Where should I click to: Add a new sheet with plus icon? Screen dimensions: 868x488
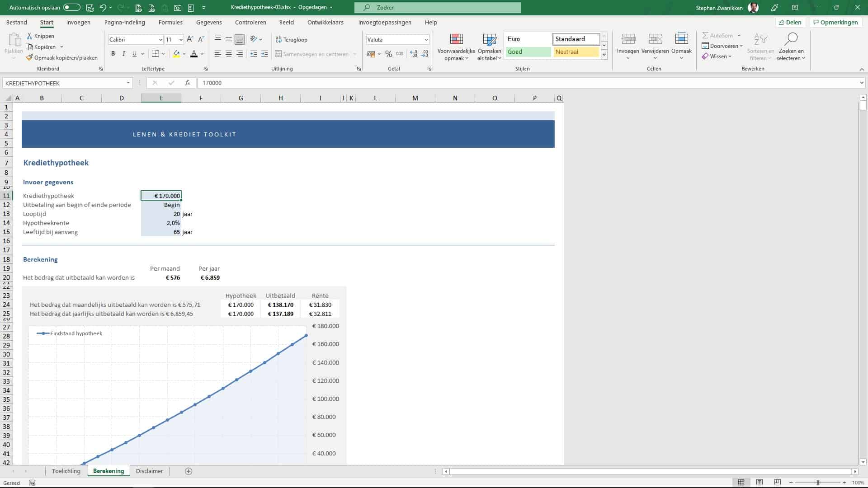[189, 471]
